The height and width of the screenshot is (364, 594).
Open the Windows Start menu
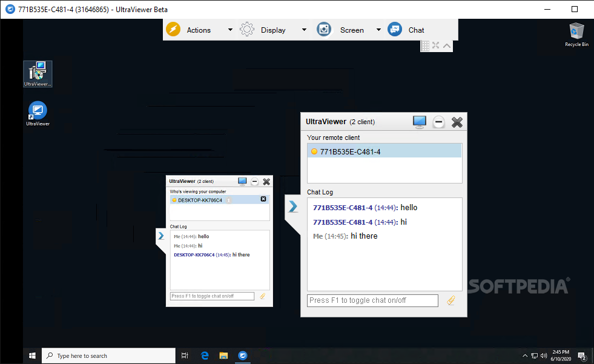click(x=32, y=356)
